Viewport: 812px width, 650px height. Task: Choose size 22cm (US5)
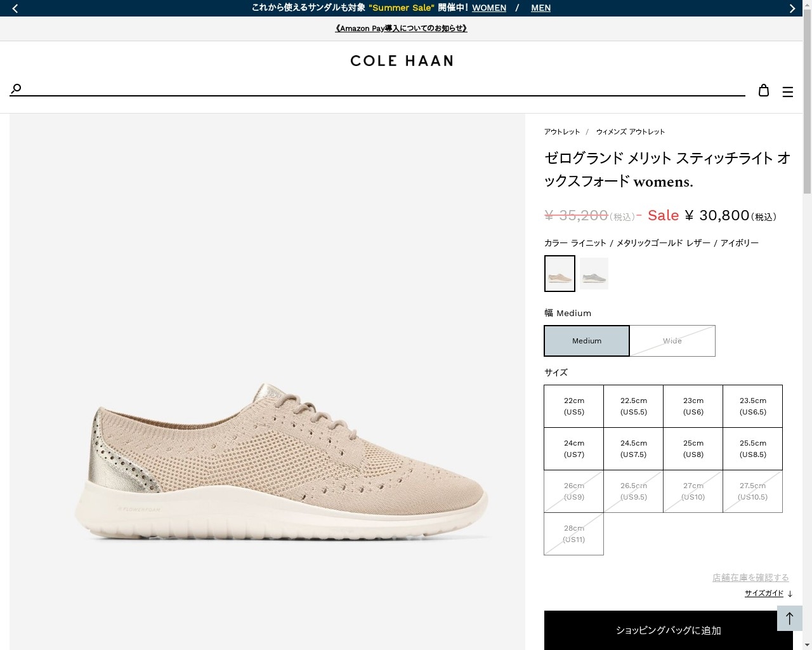[x=574, y=406]
